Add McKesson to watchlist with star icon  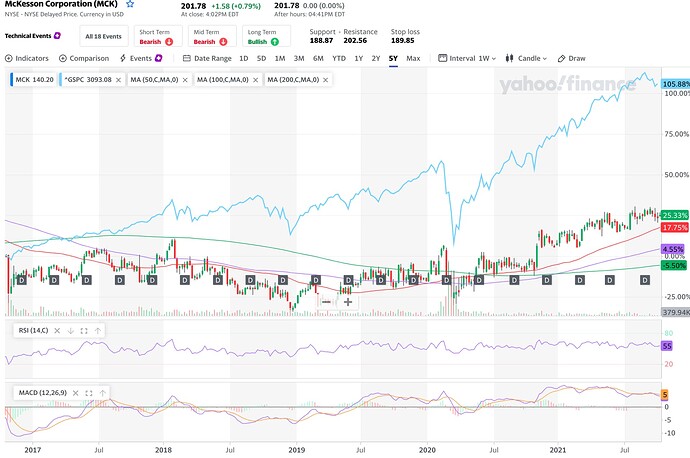coord(130,4)
